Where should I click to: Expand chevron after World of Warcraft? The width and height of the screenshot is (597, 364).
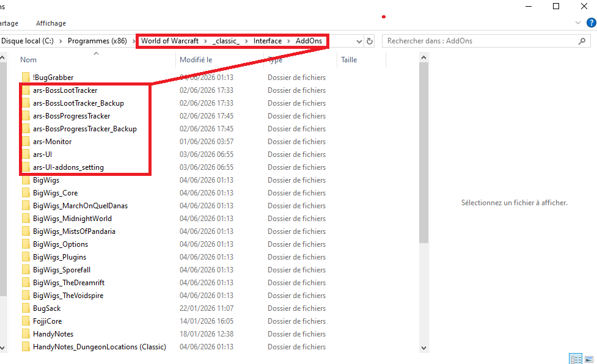click(205, 41)
